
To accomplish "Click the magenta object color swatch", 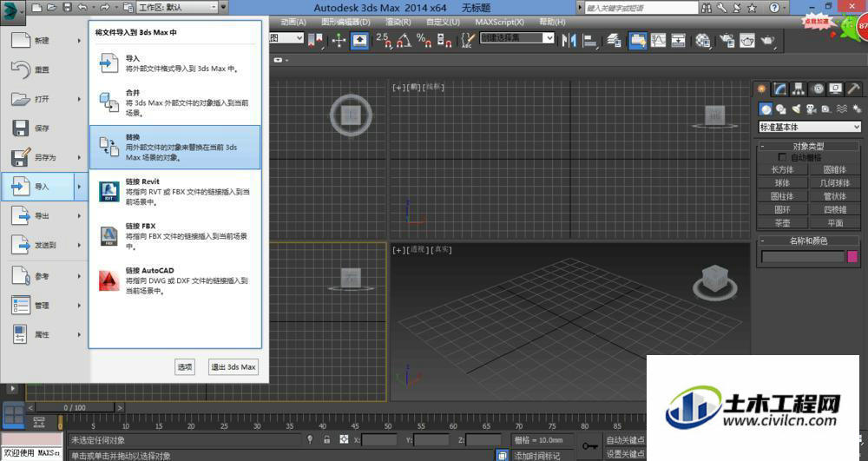I will pyautogui.click(x=852, y=256).
